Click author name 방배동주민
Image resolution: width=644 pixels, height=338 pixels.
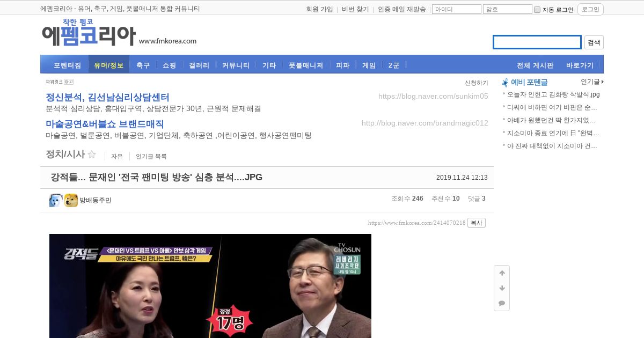[x=96, y=200]
